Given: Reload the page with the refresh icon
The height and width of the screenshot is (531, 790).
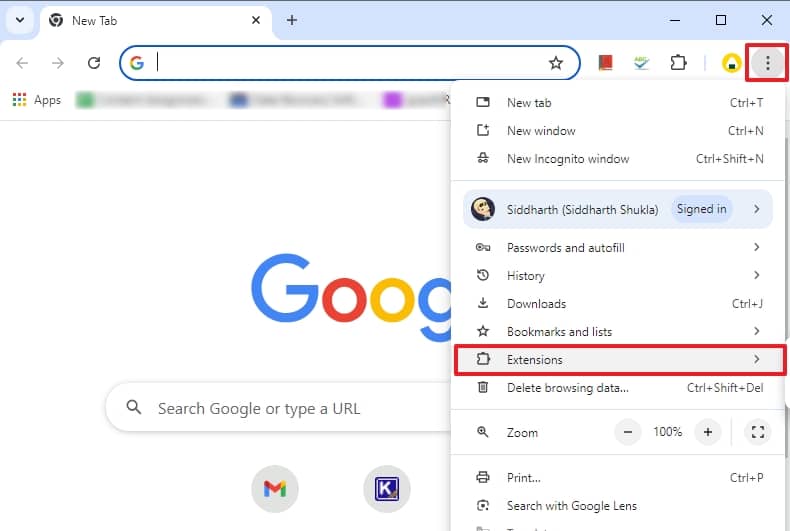Looking at the screenshot, I should (x=94, y=63).
